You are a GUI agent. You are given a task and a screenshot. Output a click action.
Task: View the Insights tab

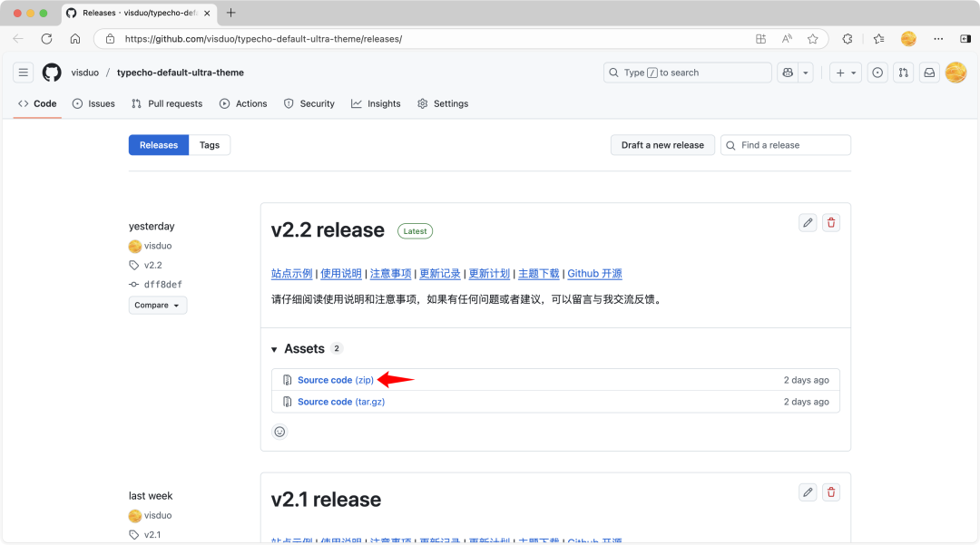[x=376, y=103]
